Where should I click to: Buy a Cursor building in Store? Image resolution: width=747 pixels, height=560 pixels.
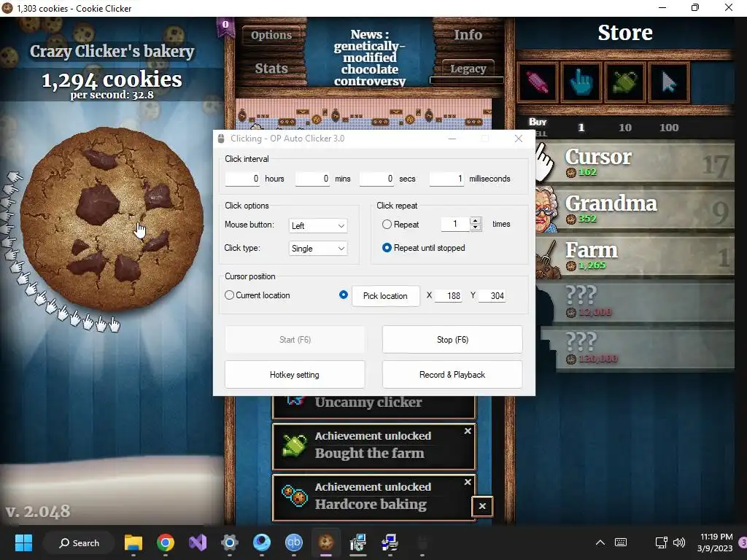[635, 163]
